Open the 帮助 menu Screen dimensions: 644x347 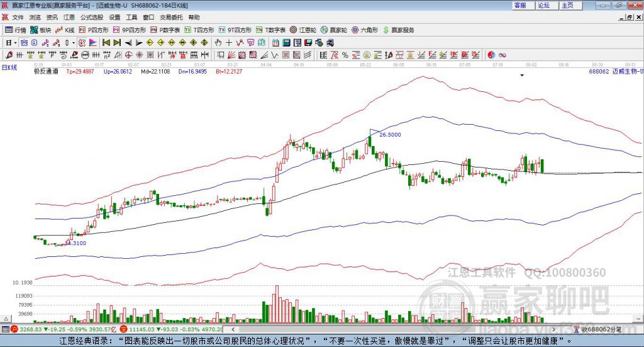pyautogui.click(x=194, y=17)
